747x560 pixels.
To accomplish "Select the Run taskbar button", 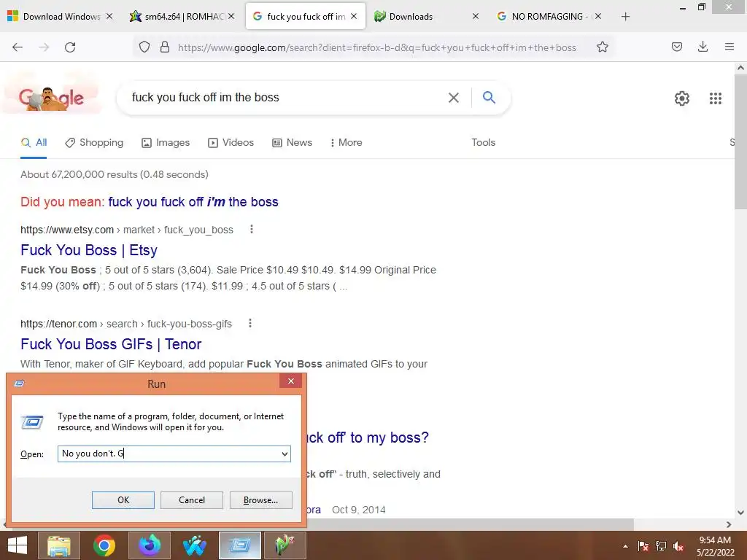I will pos(239,545).
